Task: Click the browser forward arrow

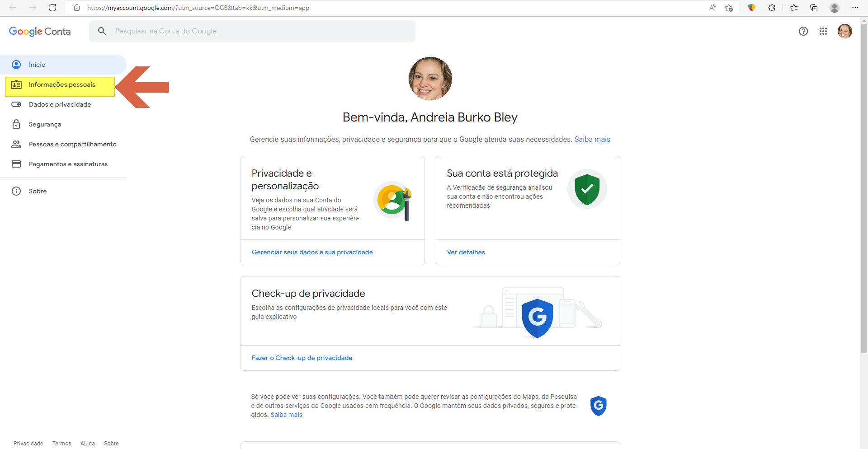Action: pos(33,8)
